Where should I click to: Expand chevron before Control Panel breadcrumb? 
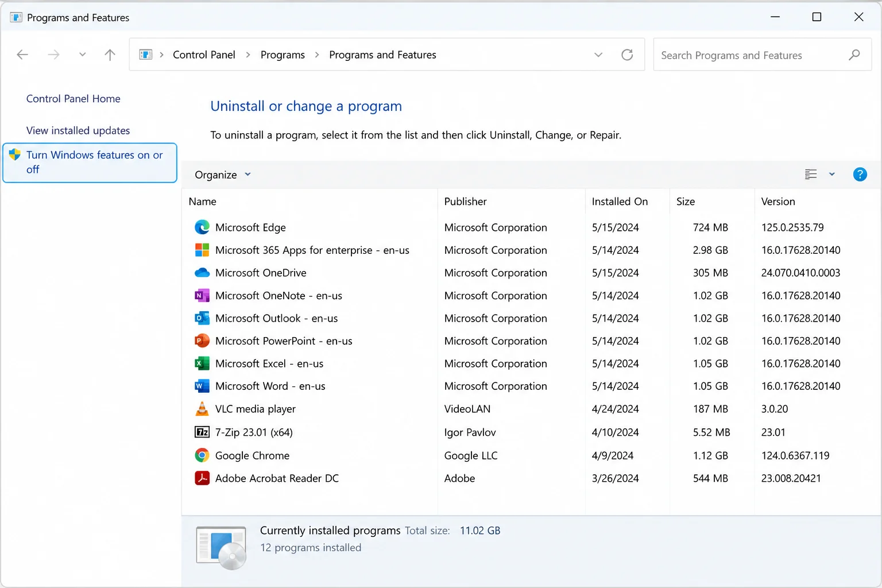161,55
